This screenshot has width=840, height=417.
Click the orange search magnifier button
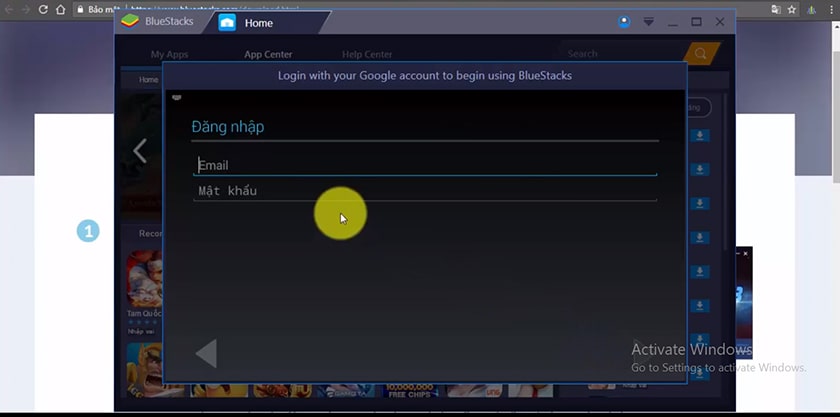(701, 54)
